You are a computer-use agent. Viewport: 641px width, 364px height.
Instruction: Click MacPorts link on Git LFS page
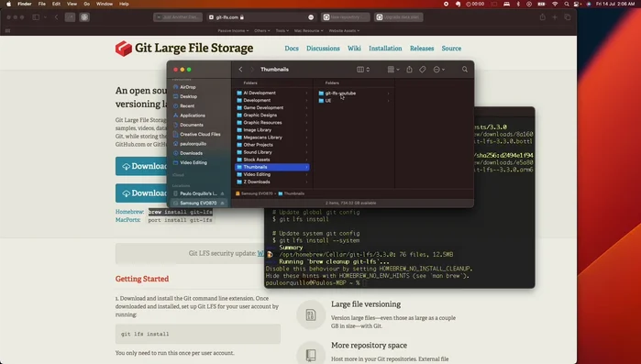click(x=127, y=220)
